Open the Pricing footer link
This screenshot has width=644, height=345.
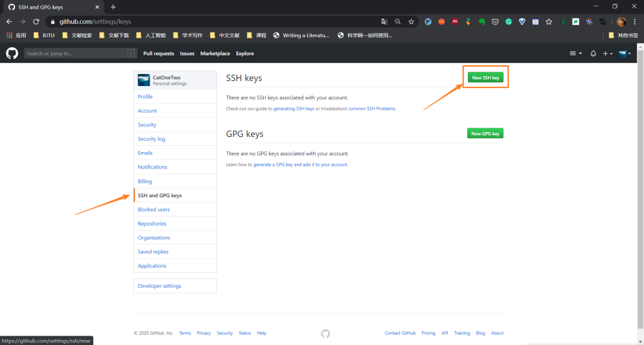click(428, 333)
